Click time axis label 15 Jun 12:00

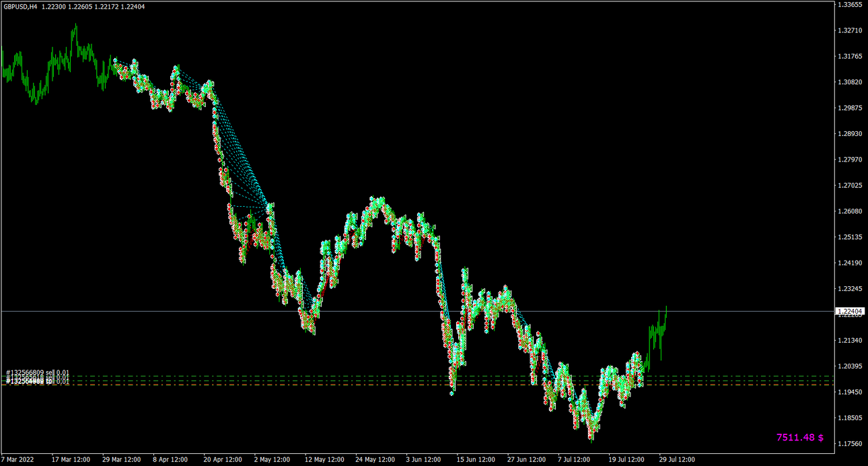(476, 460)
